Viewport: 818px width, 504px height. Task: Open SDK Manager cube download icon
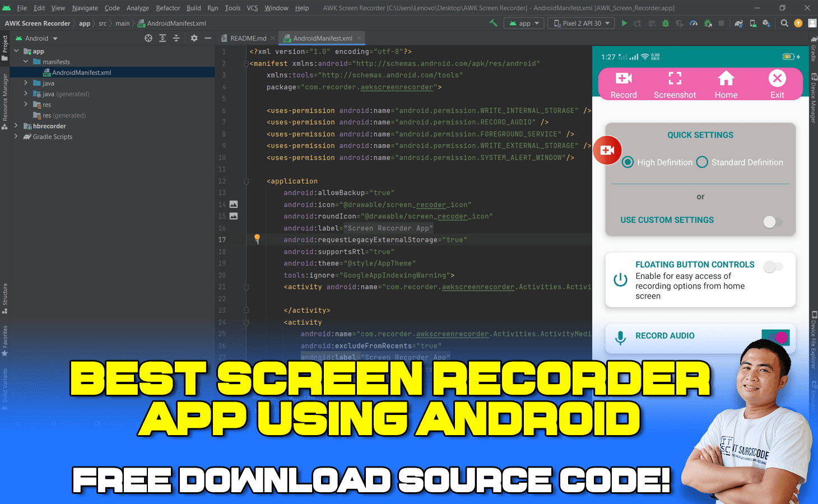pos(766,24)
